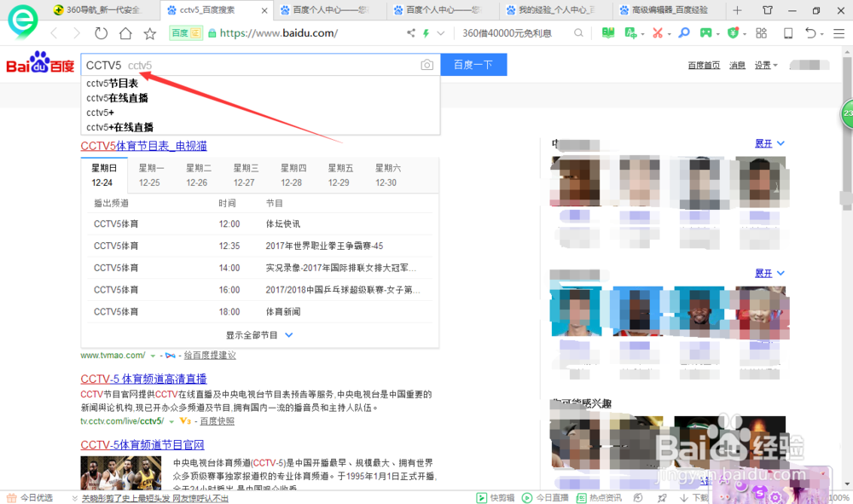Expand 显示全部节目 schedule list
This screenshot has width=853, height=504.
click(x=259, y=335)
